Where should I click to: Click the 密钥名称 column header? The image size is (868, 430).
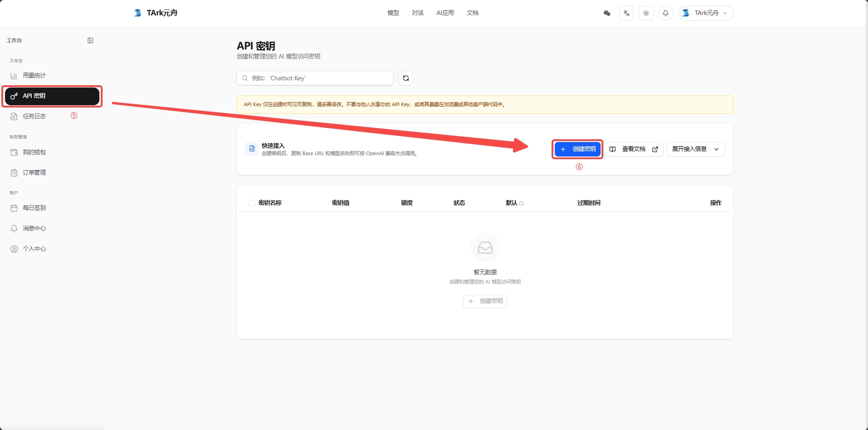[270, 203]
